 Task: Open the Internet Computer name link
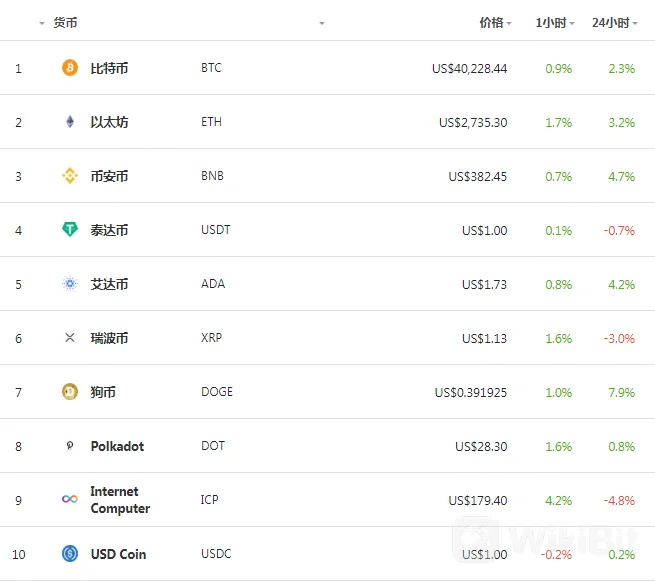[120, 500]
